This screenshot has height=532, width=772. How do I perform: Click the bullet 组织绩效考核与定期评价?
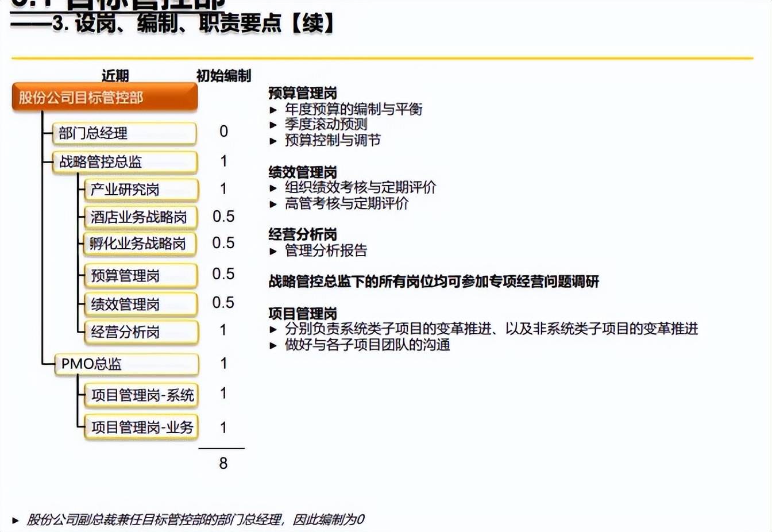point(360,187)
